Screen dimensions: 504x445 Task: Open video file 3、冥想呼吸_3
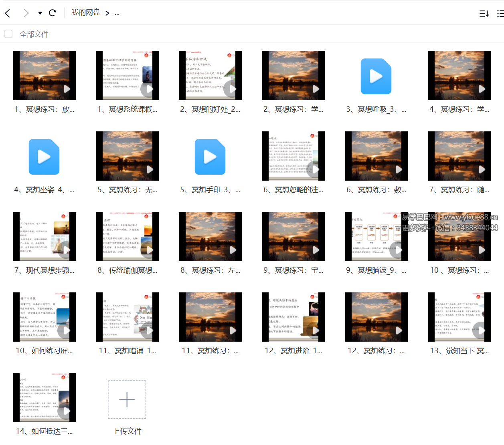click(x=376, y=76)
